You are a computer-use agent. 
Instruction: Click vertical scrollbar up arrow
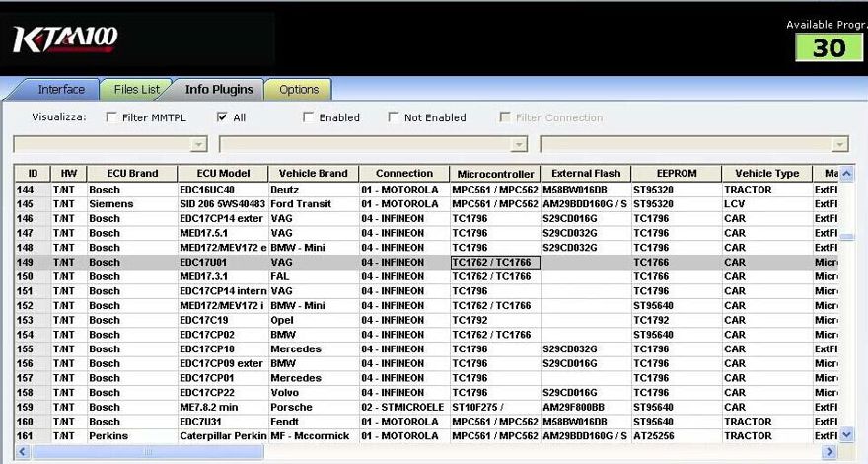847,174
